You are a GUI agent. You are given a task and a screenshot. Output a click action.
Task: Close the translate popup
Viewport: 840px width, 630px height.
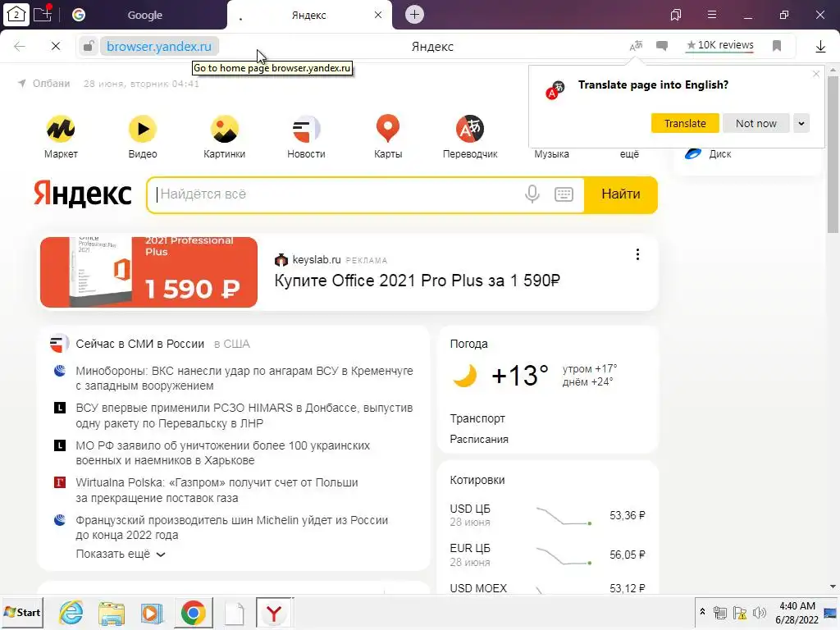816,74
